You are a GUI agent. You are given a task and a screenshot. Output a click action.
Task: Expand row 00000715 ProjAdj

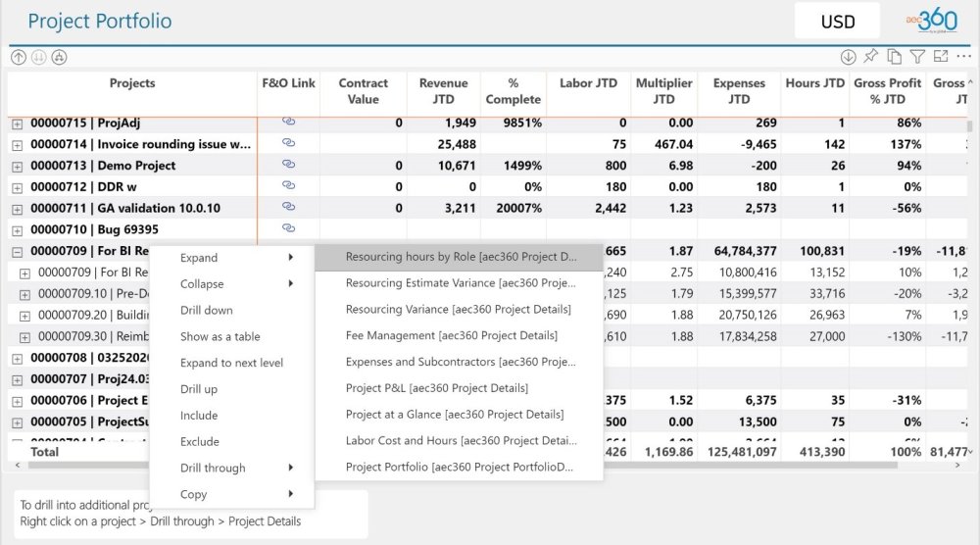17,124
